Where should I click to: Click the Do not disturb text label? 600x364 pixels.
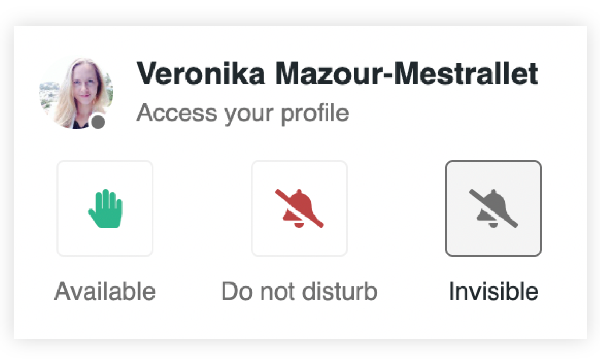(299, 291)
